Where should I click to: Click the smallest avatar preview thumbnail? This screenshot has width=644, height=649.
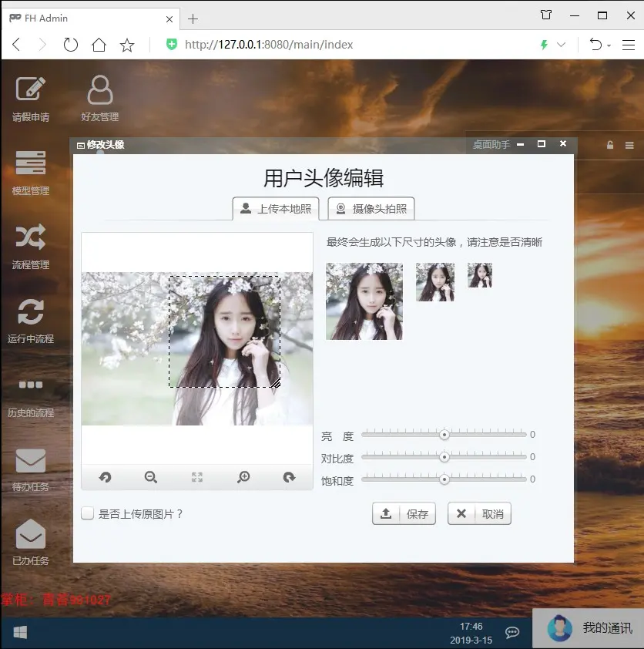[480, 275]
